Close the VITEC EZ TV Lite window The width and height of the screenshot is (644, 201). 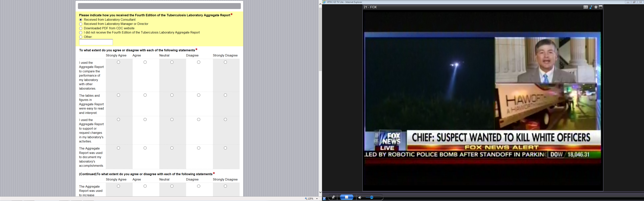(641, 2)
